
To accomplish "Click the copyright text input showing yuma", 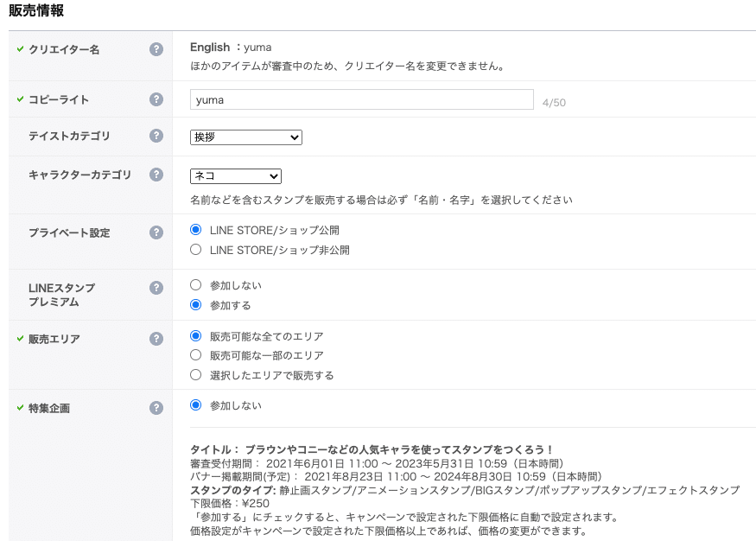I will 363,99.
